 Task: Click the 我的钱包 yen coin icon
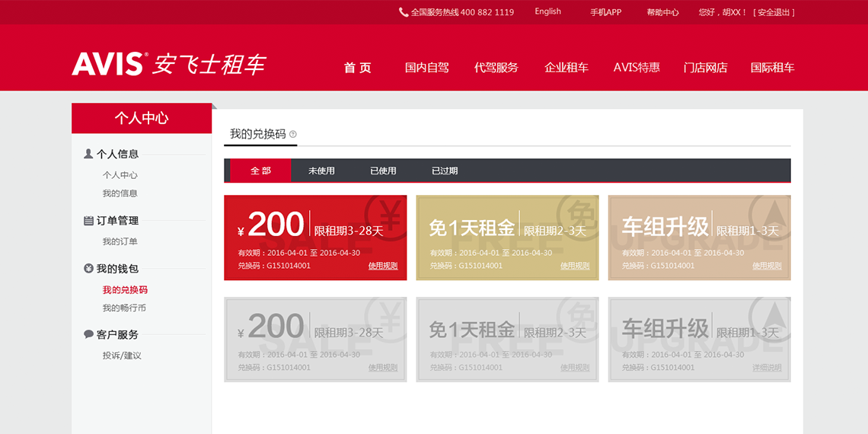tap(88, 269)
